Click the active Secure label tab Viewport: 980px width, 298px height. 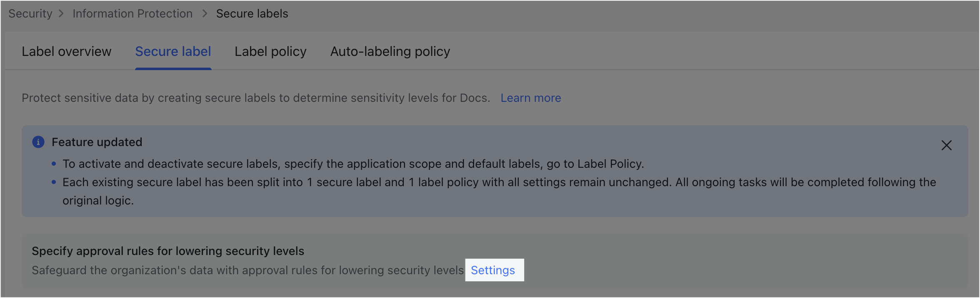[173, 51]
